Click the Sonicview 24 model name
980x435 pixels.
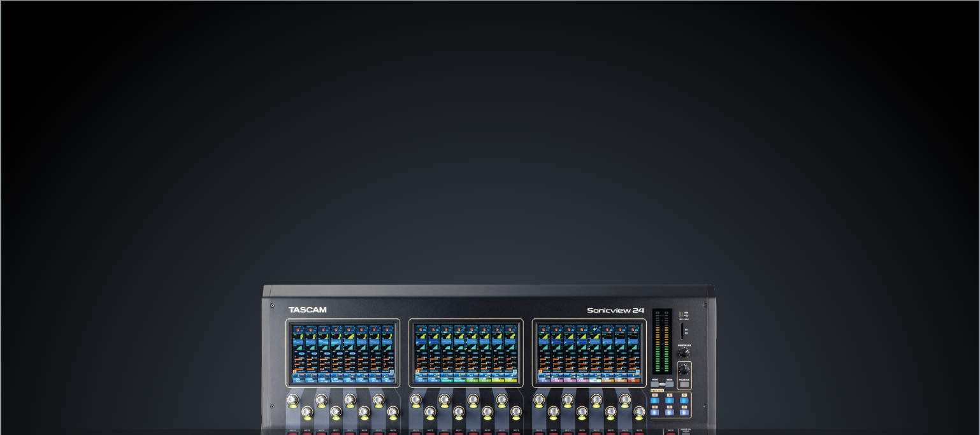[615, 311]
